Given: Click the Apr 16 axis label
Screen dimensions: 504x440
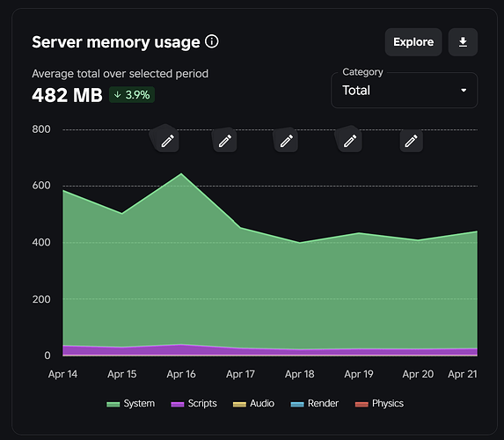Looking at the screenshot, I should pyautogui.click(x=181, y=374).
